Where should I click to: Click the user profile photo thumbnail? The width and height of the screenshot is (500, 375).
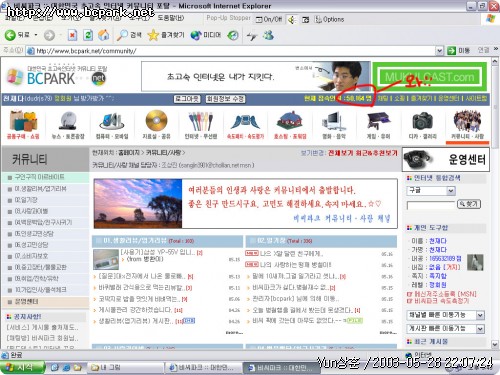click(x=475, y=262)
